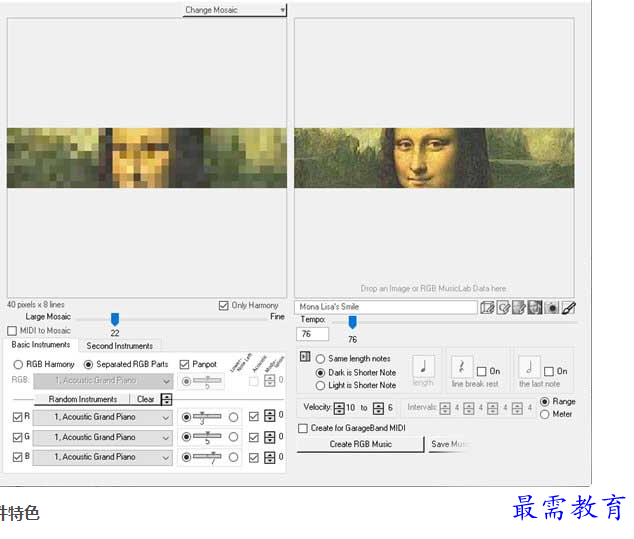Click the Mona Lisa's Smile title field
The height and width of the screenshot is (539, 634).
pos(386,307)
